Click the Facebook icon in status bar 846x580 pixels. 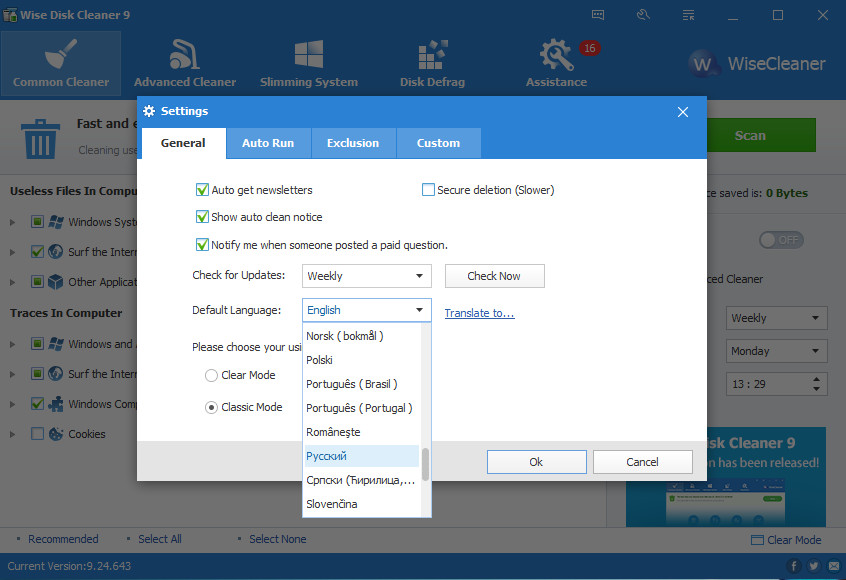(793, 566)
